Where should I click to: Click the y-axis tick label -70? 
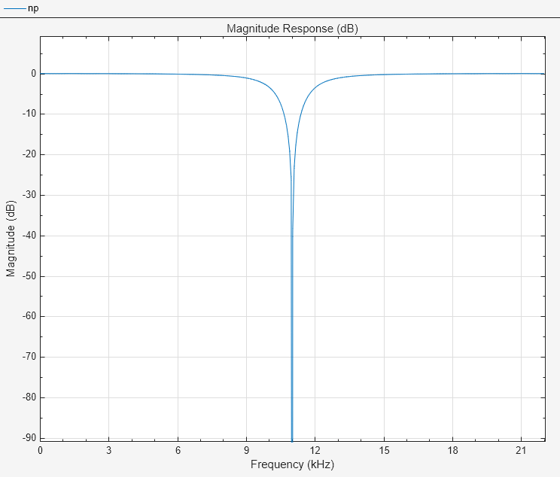(29, 357)
